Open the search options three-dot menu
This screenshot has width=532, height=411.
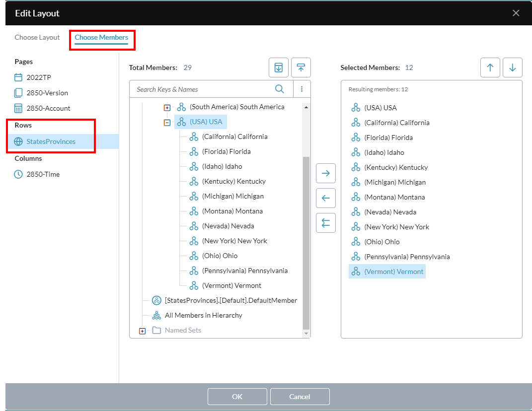302,89
